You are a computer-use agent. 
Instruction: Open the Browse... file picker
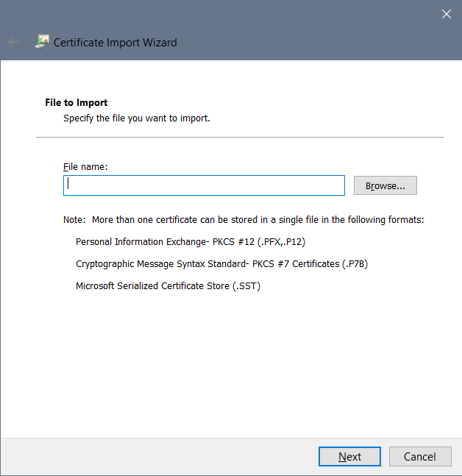(385, 185)
